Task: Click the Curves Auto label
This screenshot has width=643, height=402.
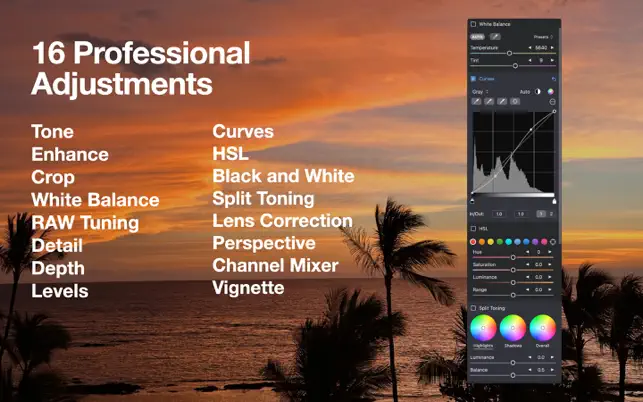Action: coord(525,92)
